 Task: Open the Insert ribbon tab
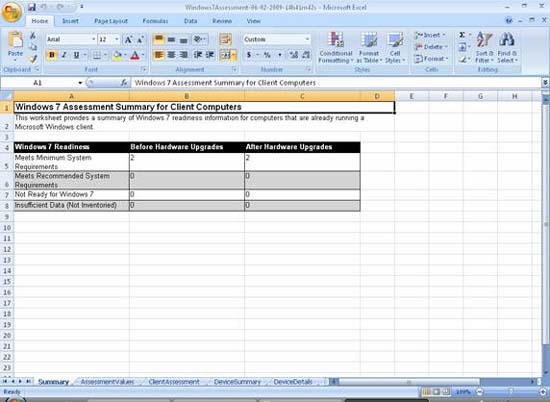pyautogui.click(x=70, y=21)
